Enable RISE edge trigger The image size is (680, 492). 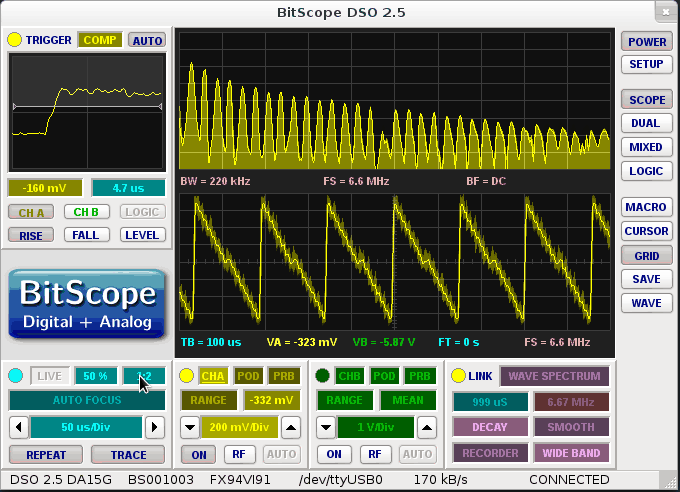(31, 235)
